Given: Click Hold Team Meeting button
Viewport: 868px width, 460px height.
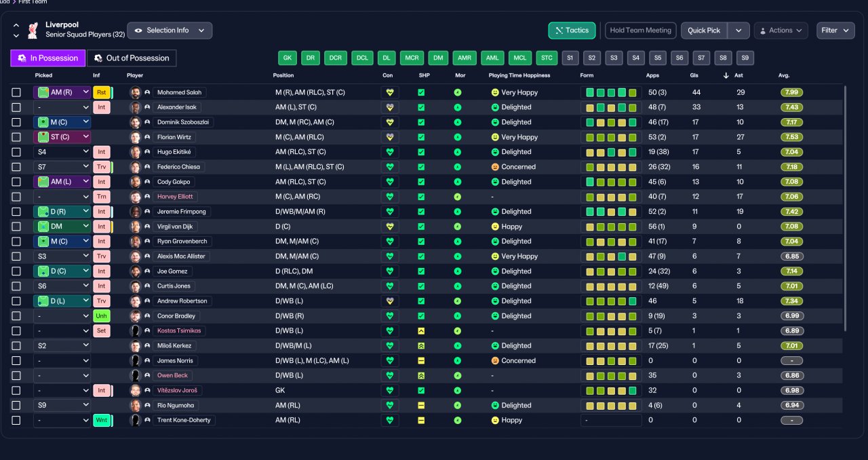Looking at the screenshot, I should [x=640, y=31].
